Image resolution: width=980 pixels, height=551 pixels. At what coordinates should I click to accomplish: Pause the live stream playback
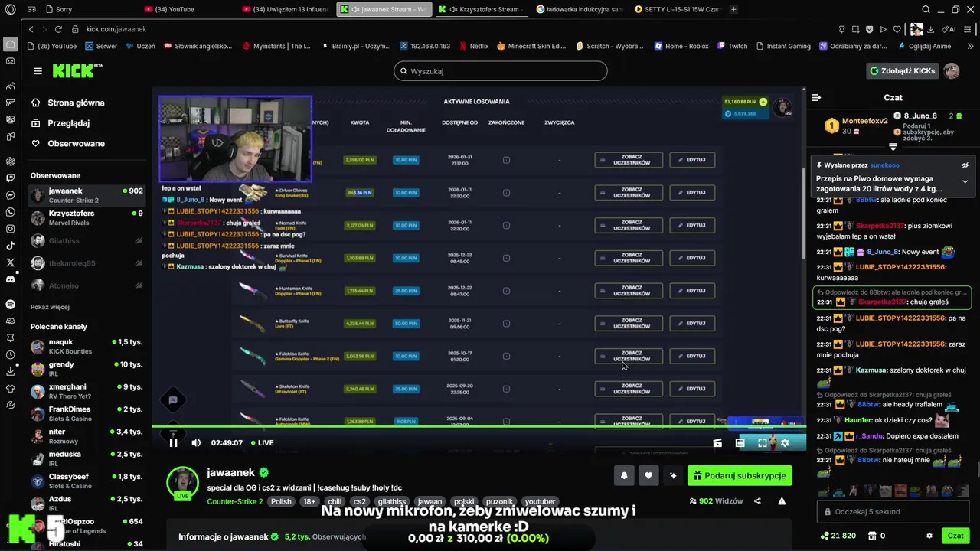point(173,442)
